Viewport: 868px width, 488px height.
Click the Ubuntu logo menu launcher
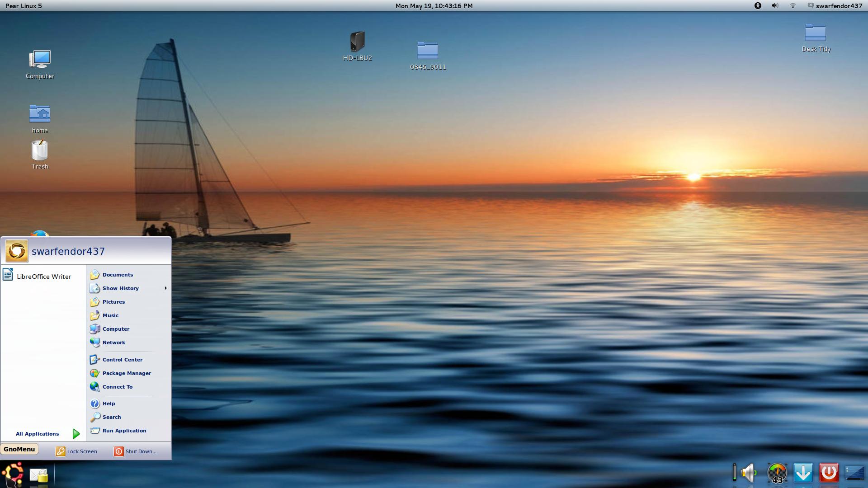click(13, 474)
